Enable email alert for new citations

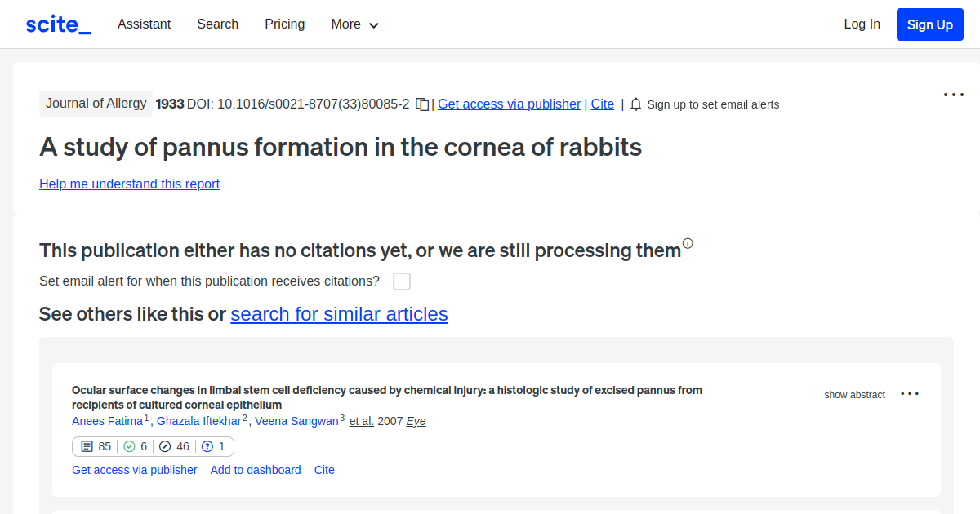pyautogui.click(x=401, y=281)
